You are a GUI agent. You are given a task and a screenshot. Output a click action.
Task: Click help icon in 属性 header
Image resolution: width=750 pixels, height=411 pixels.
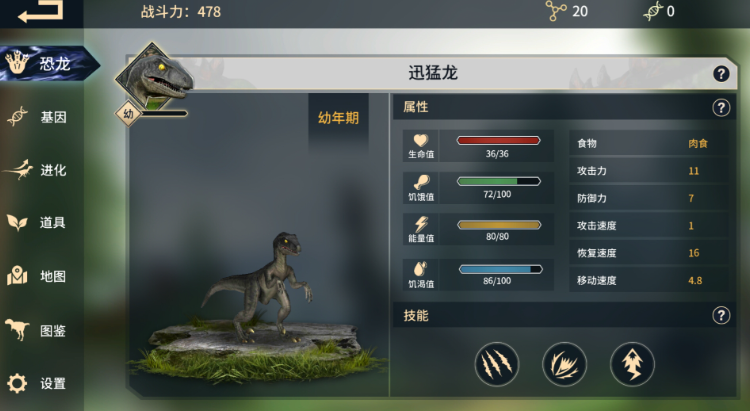pos(721,108)
